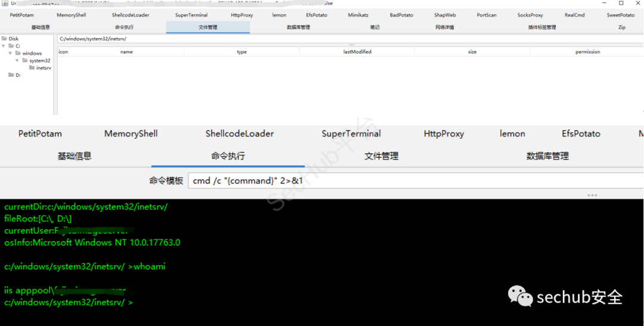Open the inetsrv folder in tree

pyautogui.click(x=32, y=67)
